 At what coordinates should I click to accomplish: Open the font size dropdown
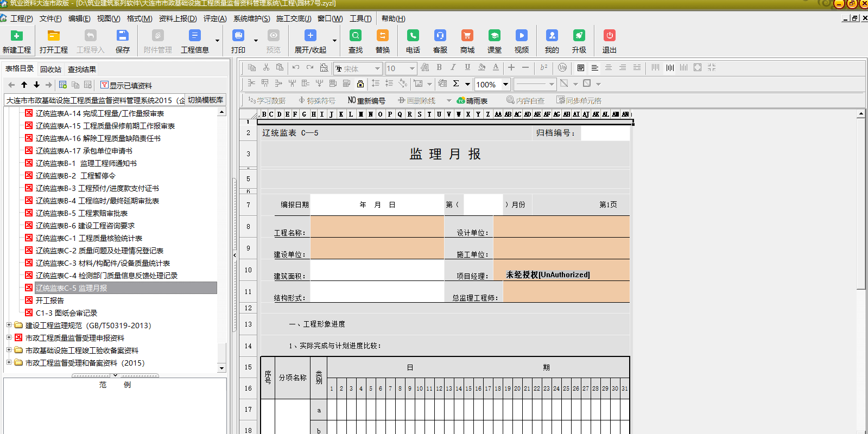pyautogui.click(x=412, y=68)
